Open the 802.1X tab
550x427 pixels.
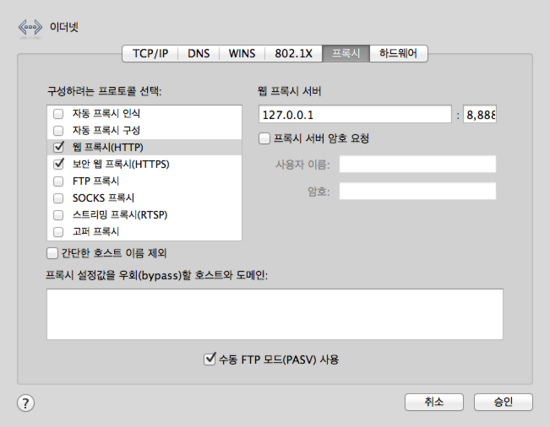[294, 53]
